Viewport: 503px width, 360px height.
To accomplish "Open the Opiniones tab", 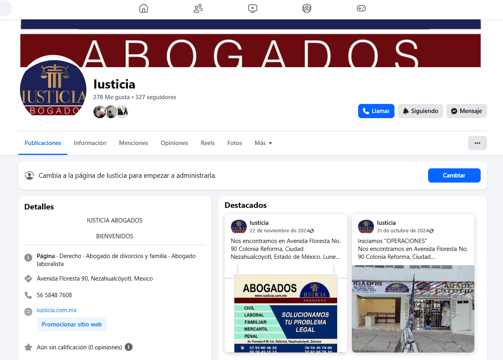I will tap(174, 143).
